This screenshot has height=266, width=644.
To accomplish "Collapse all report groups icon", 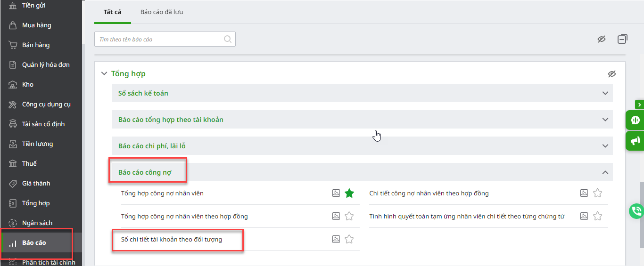I will [x=622, y=39].
